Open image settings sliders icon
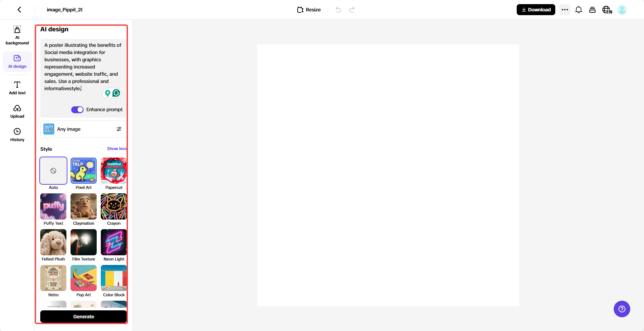This screenshot has height=331, width=644. [119, 129]
